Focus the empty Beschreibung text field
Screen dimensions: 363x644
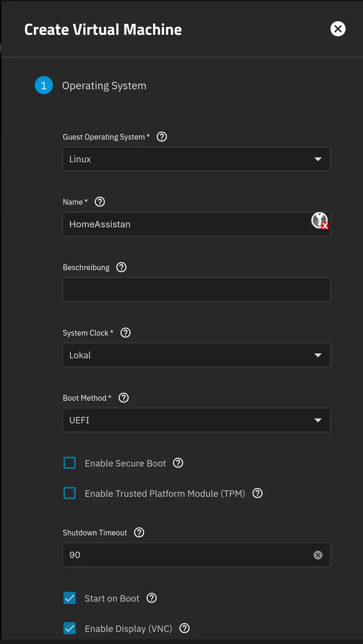[197, 290]
